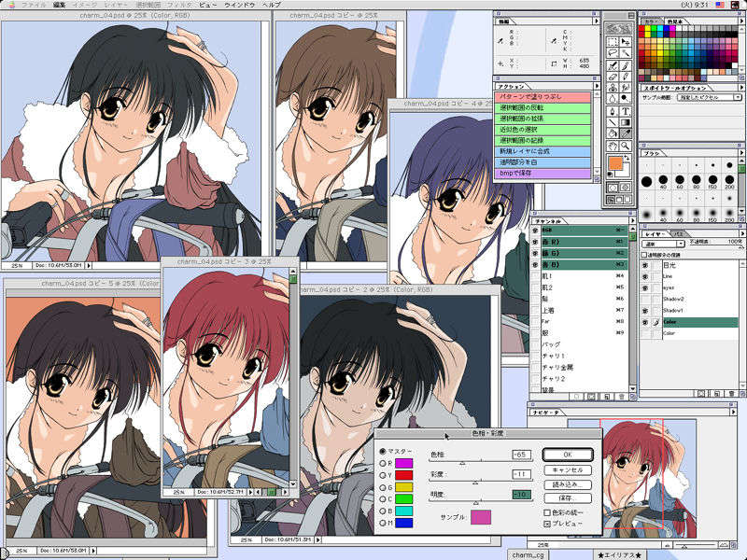
Task: Click new layer icon in Layers palette
Action: coord(717,394)
